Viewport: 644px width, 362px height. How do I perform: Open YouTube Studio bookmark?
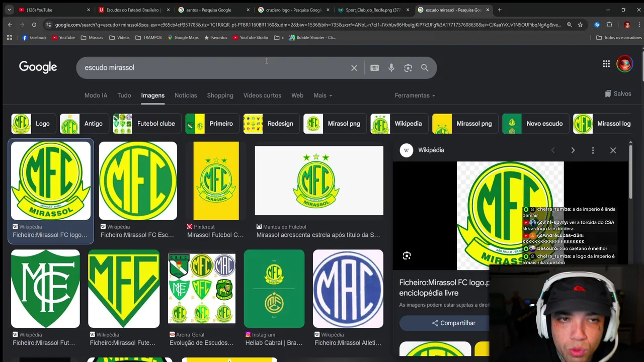coord(251,38)
